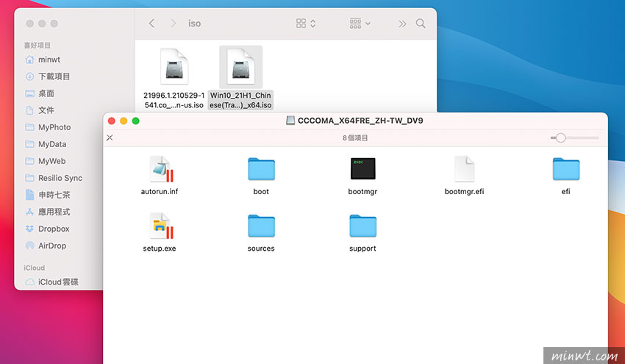Open 申時七茶 document in sidebar

[48, 195]
